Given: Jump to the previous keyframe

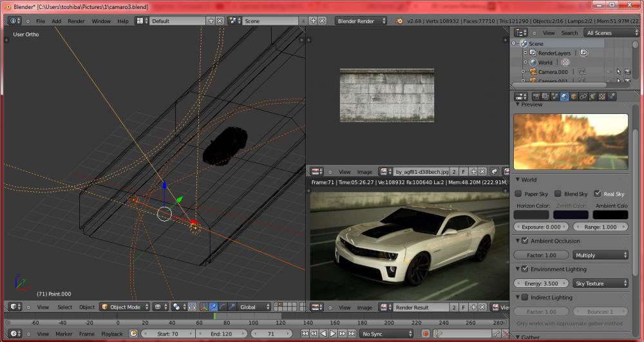Looking at the screenshot, I should (314, 334).
